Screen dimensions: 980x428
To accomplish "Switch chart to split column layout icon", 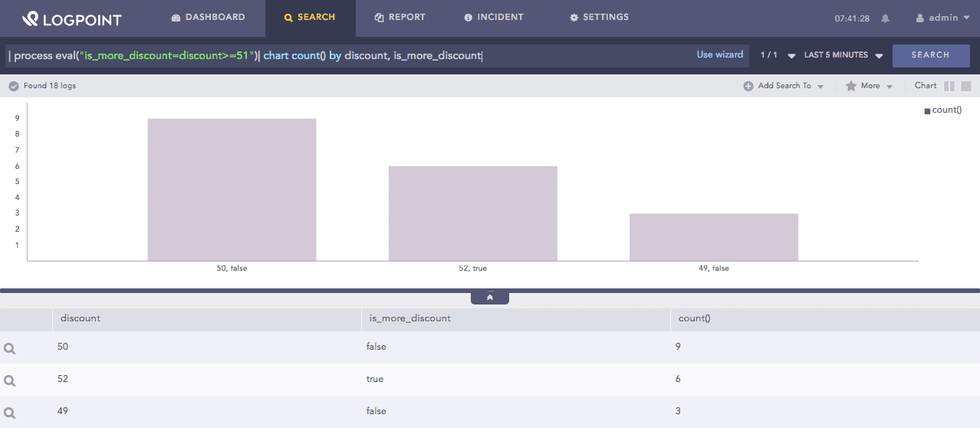I will point(949,87).
